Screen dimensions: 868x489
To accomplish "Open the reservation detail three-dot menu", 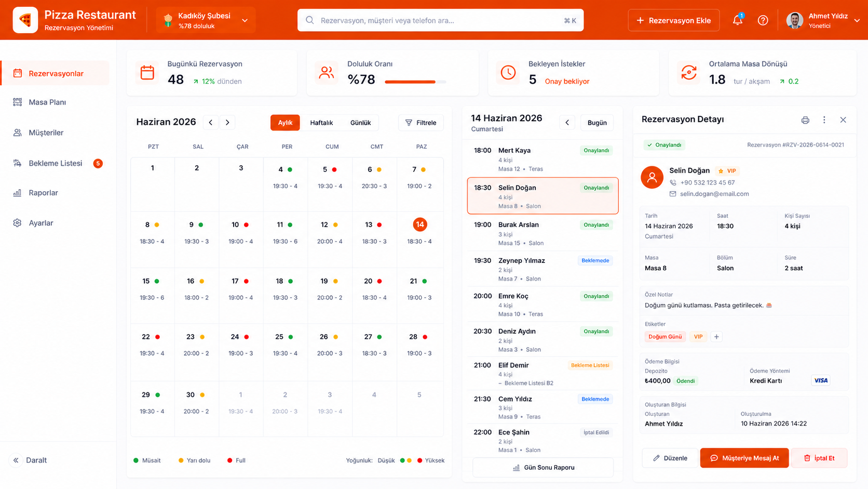I will [824, 120].
